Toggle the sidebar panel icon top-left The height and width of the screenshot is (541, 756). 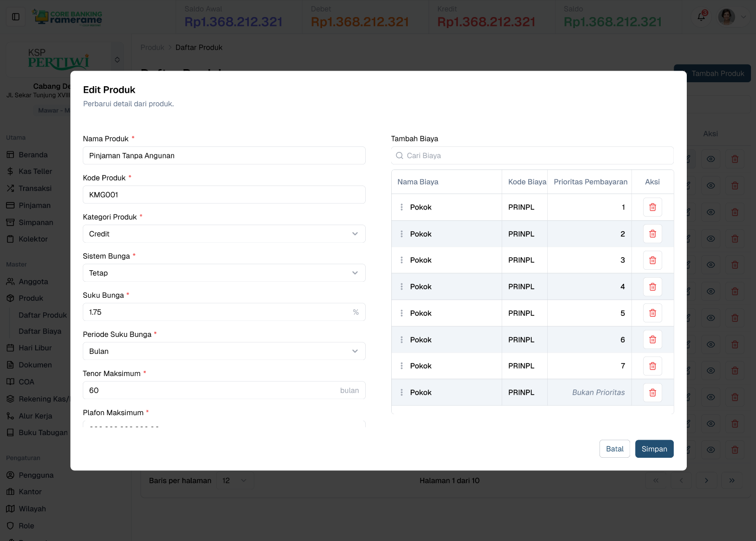15,16
